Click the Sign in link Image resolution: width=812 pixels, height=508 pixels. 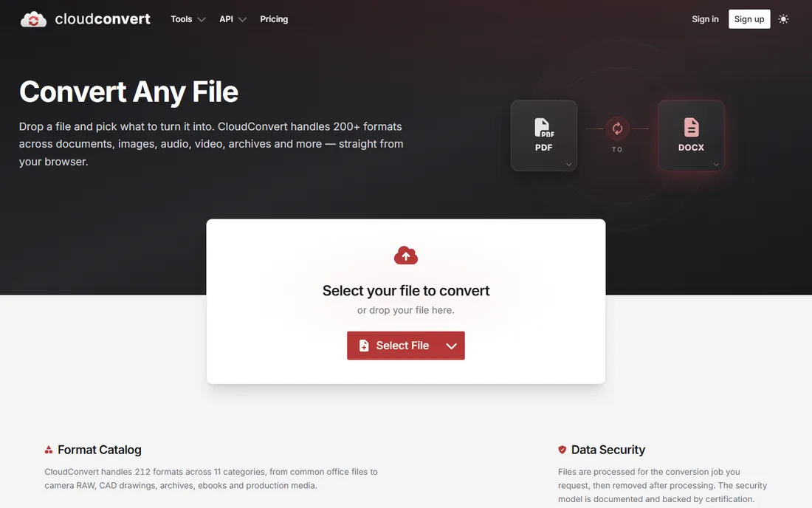click(x=705, y=19)
